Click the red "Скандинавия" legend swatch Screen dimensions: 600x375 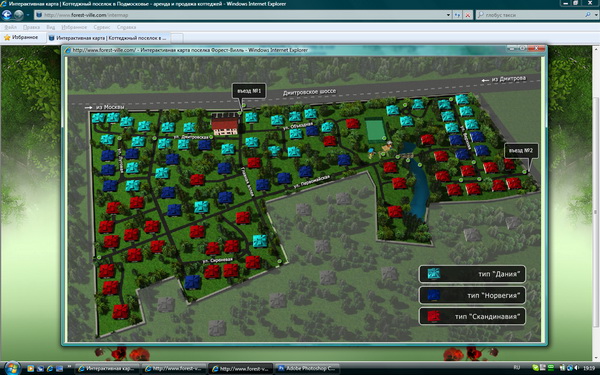tap(434, 316)
